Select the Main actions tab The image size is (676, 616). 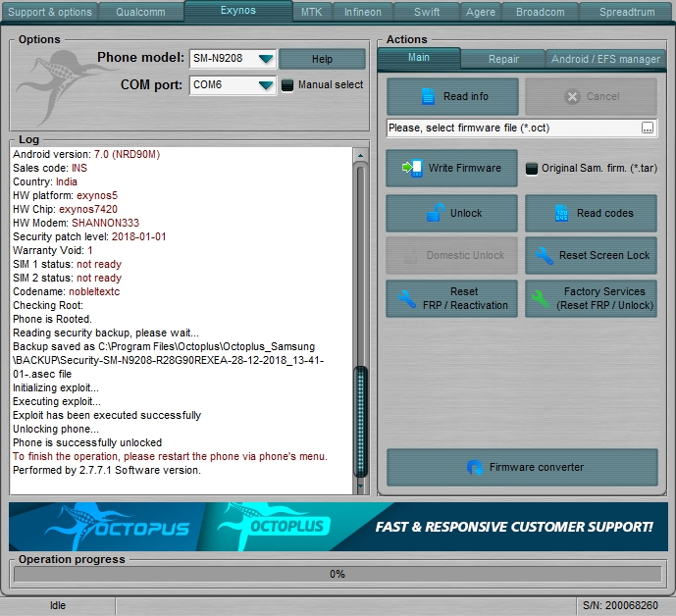[419, 58]
